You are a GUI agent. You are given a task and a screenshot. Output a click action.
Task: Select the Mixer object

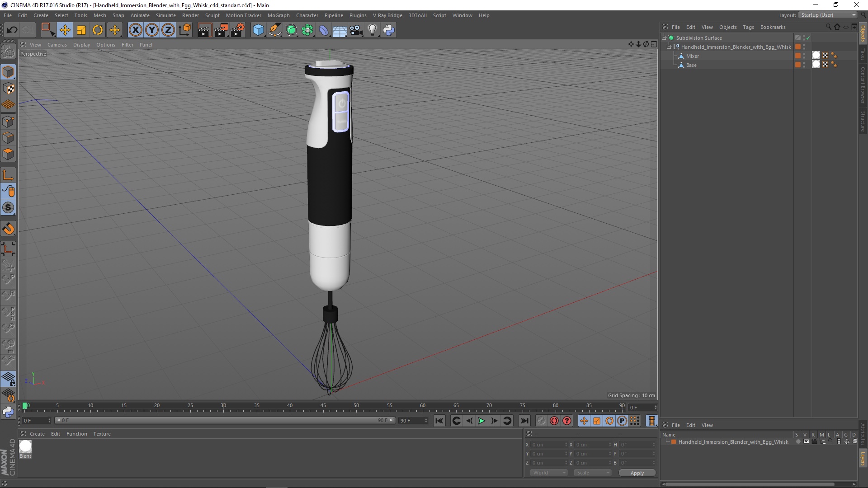pos(692,56)
